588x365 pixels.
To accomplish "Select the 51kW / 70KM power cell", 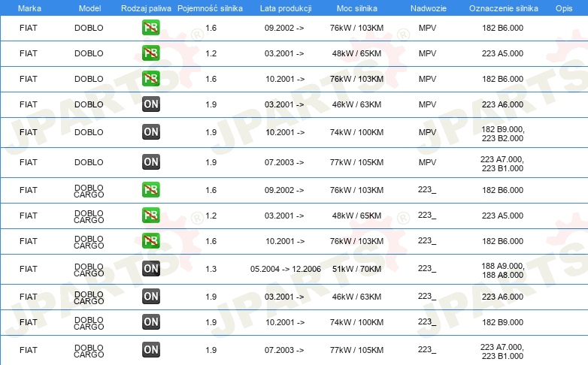I will [356, 269].
